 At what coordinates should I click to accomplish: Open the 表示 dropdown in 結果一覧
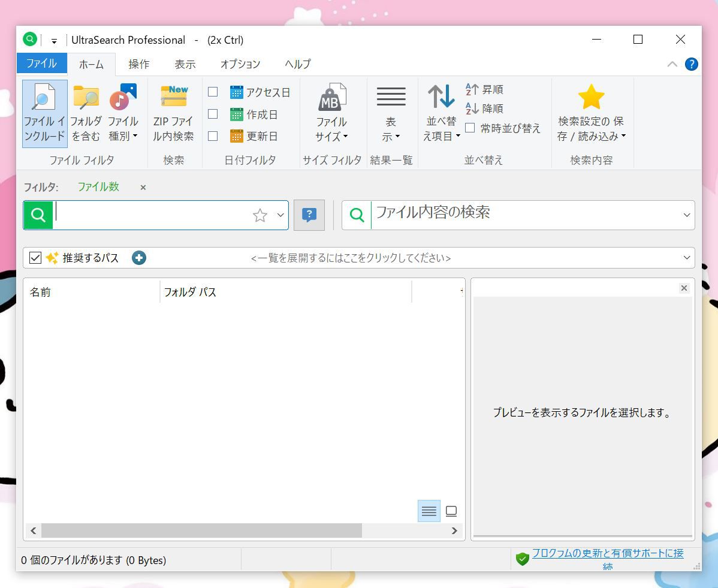pyautogui.click(x=391, y=114)
